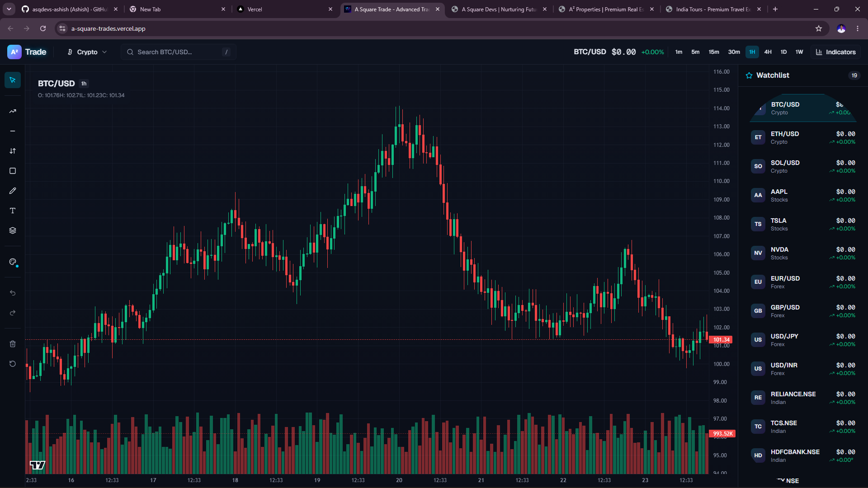Select NVDA in watchlist
This screenshot has width=868, height=488.
click(803, 253)
